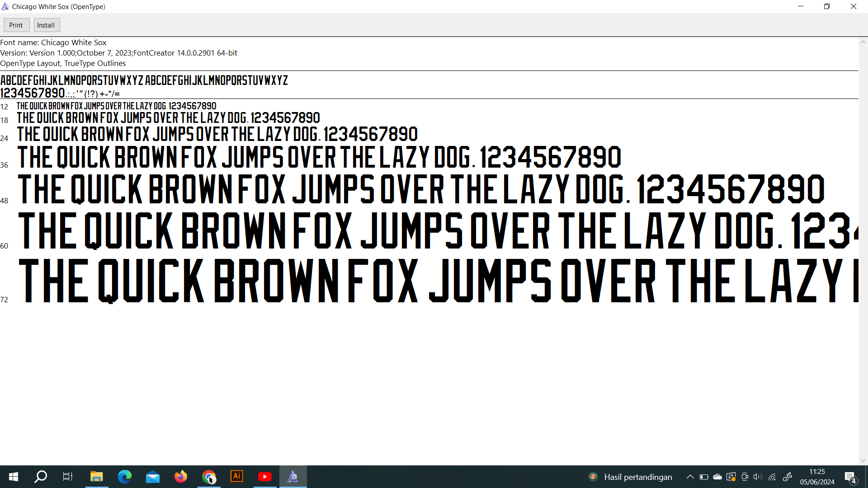Open Windows Start menu
The height and width of the screenshot is (488, 868).
[14, 477]
